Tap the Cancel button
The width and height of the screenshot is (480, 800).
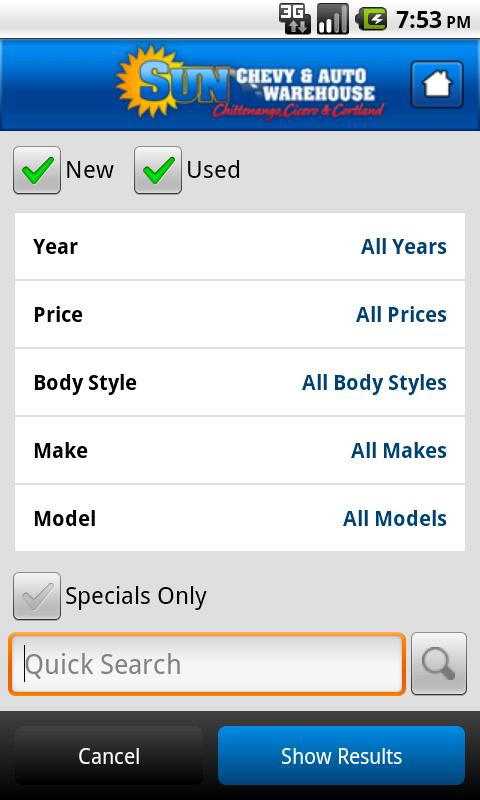tap(109, 756)
